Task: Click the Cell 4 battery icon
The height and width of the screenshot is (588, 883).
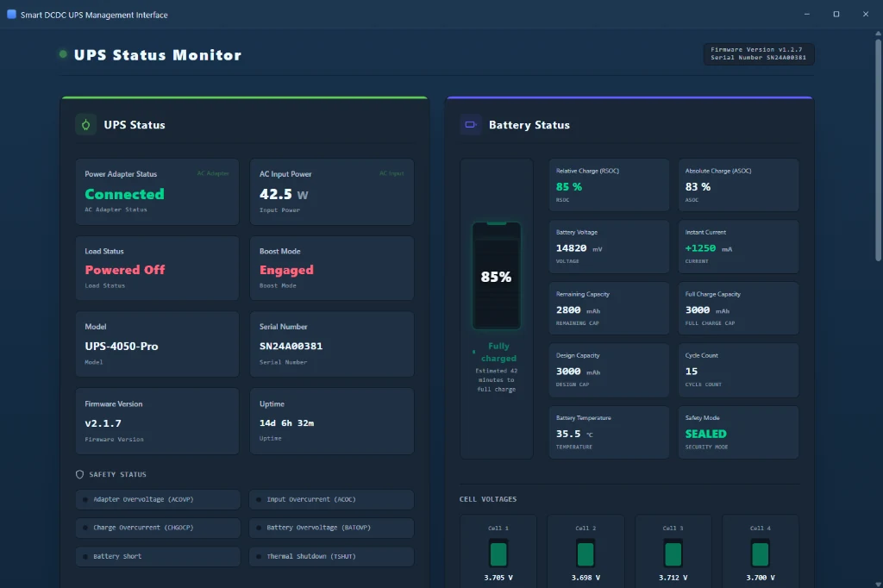Action: point(761,553)
